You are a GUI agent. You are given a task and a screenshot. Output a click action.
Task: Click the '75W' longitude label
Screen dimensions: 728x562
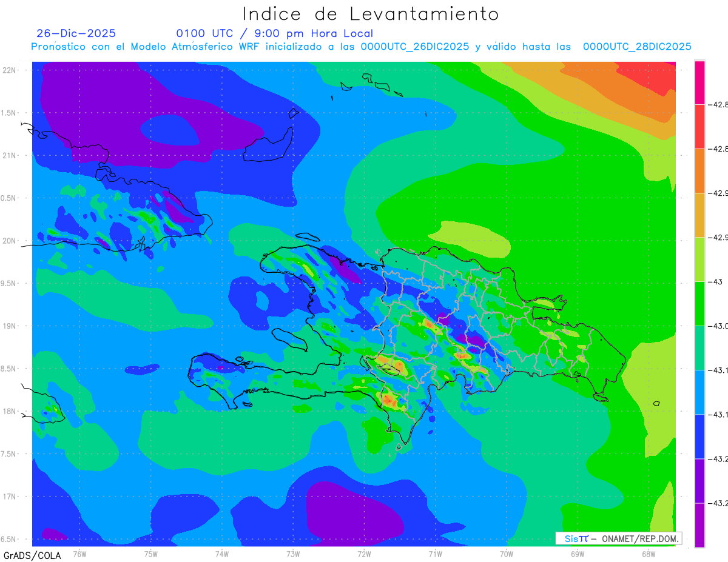[x=150, y=554]
